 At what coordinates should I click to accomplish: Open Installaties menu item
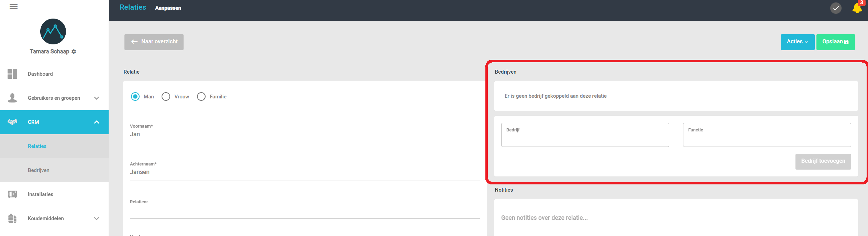coord(54,194)
